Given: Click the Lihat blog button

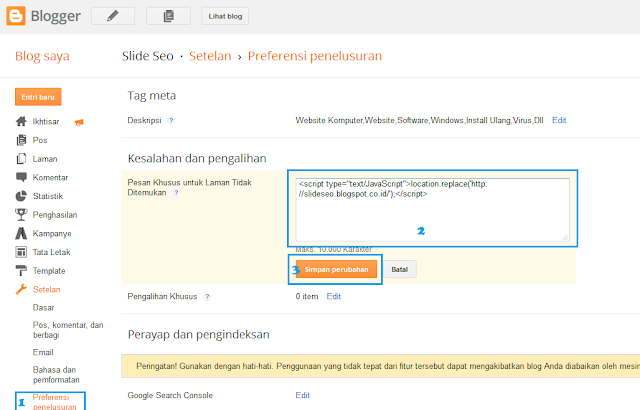Looking at the screenshot, I should point(225,16).
